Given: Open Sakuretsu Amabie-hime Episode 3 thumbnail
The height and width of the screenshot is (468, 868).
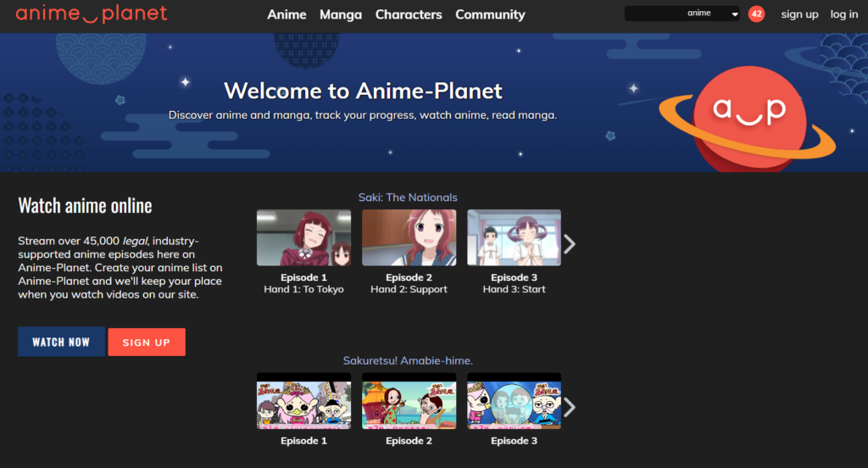Looking at the screenshot, I should click(515, 401).
